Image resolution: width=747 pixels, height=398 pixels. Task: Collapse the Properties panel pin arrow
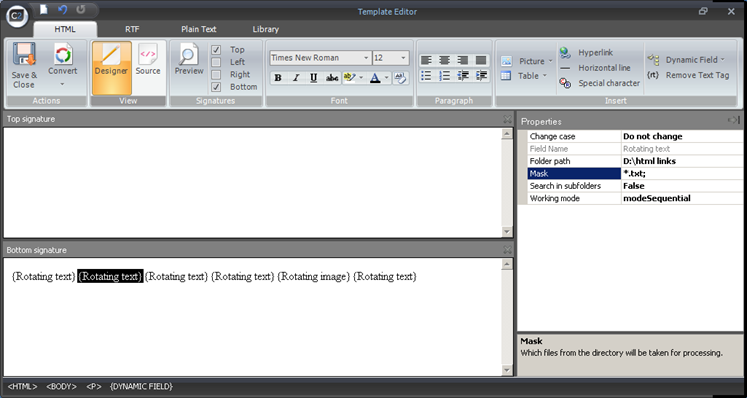[734, 120]
